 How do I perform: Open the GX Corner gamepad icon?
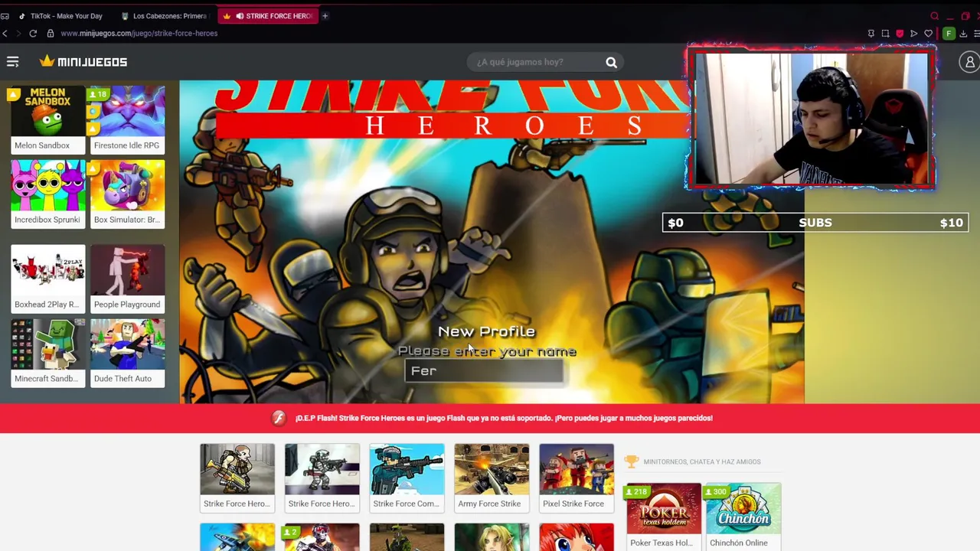point(5,15)
